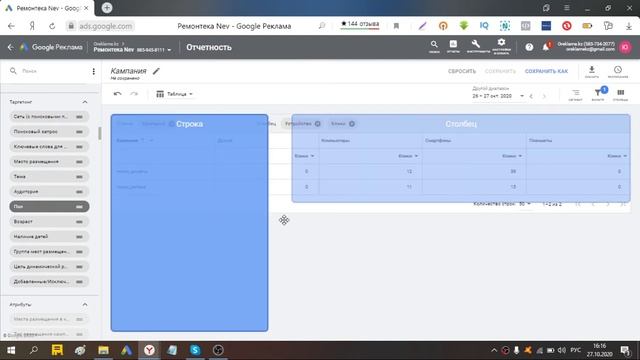This screenshot has height=360, width=640.
Task: Click the ads.google.com address bar
Action: (106, 26)
